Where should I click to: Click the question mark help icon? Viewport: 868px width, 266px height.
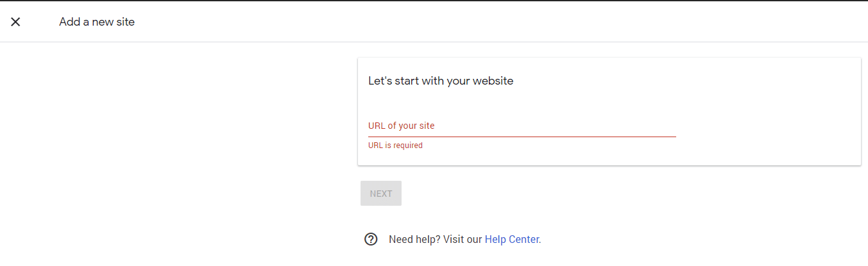click(371, 239)
